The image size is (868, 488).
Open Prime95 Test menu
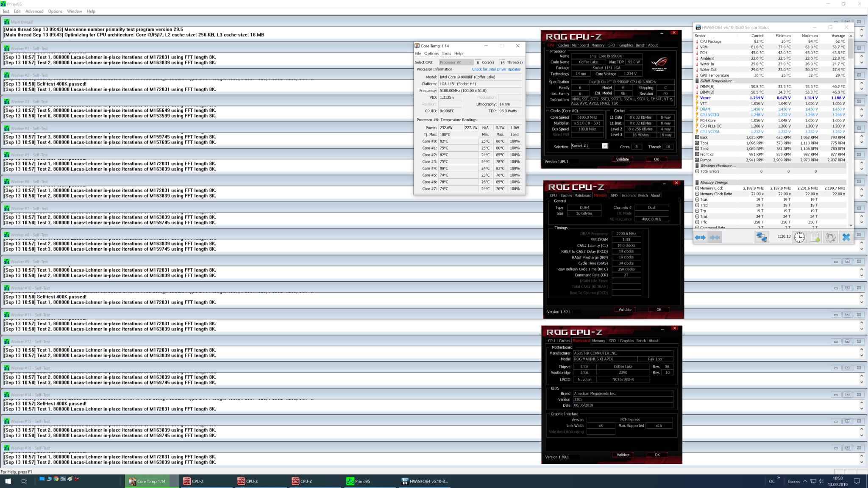6,11
